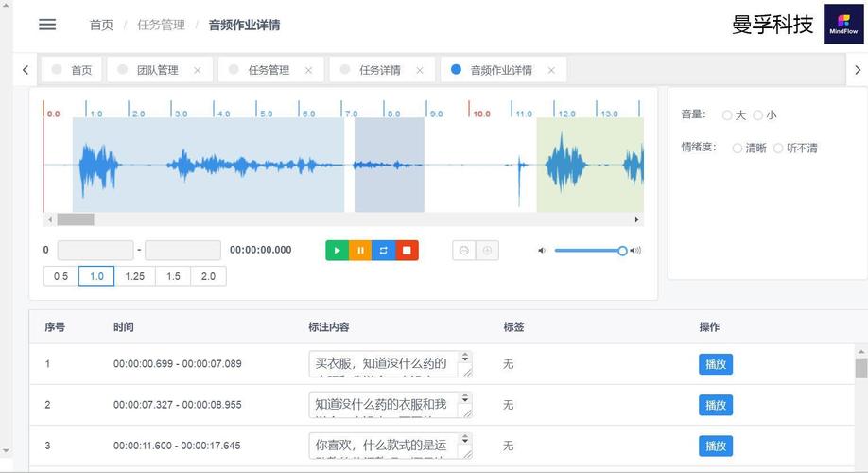This screenshot has height=473, width=868.
Task: Close the 团队管理 tab
Action: [x=198, y=70]
